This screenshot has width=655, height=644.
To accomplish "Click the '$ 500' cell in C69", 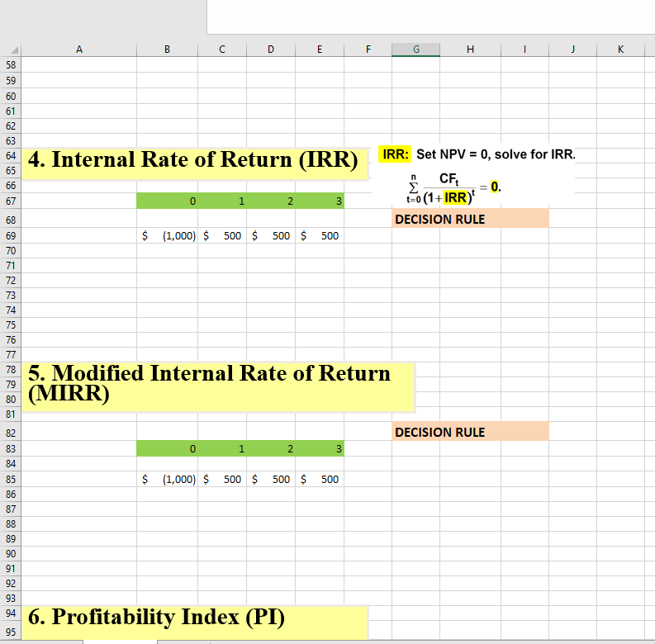I will 222,236.
